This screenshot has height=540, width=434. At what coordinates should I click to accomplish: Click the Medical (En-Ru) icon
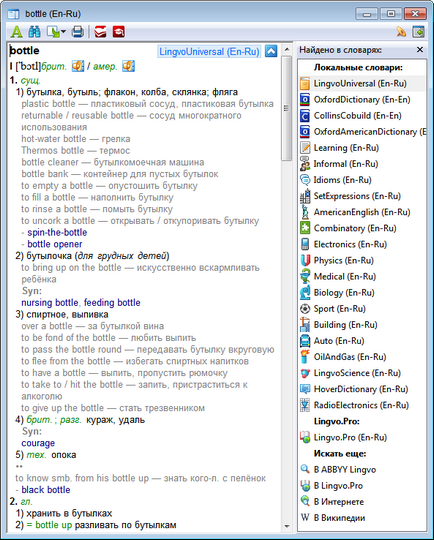point(305,276)
